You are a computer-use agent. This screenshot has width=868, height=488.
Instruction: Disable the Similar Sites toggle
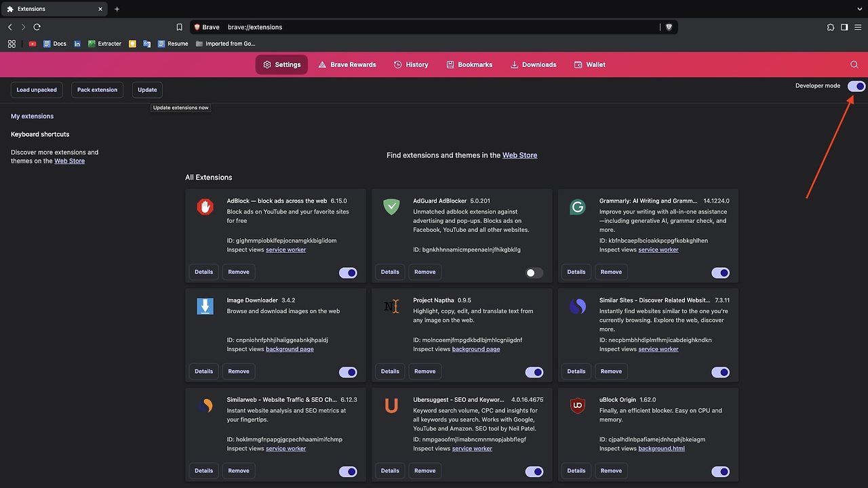click(720, 372)
